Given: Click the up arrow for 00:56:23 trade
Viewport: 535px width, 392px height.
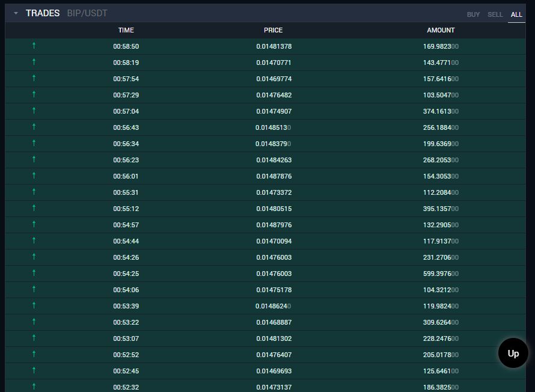Looking at the screenshot, I should [x=34, y=159].
